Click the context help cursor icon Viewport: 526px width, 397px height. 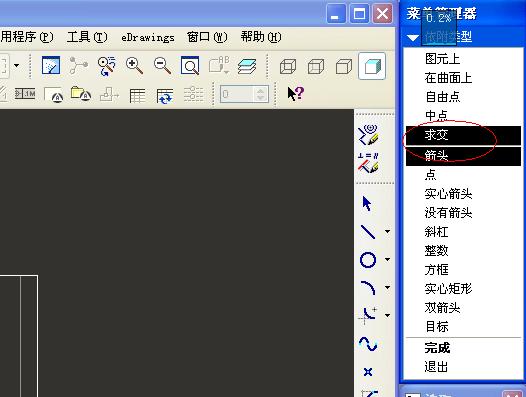296,94
